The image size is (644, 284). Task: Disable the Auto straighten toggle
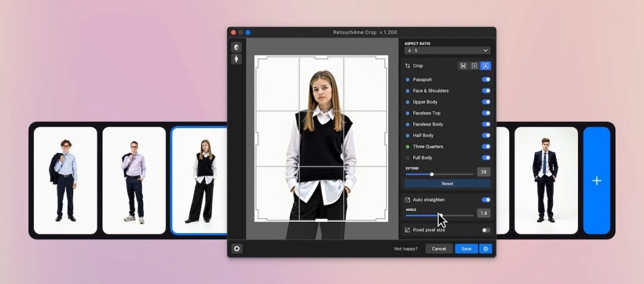pyautogui.click(x=486, y=200)
